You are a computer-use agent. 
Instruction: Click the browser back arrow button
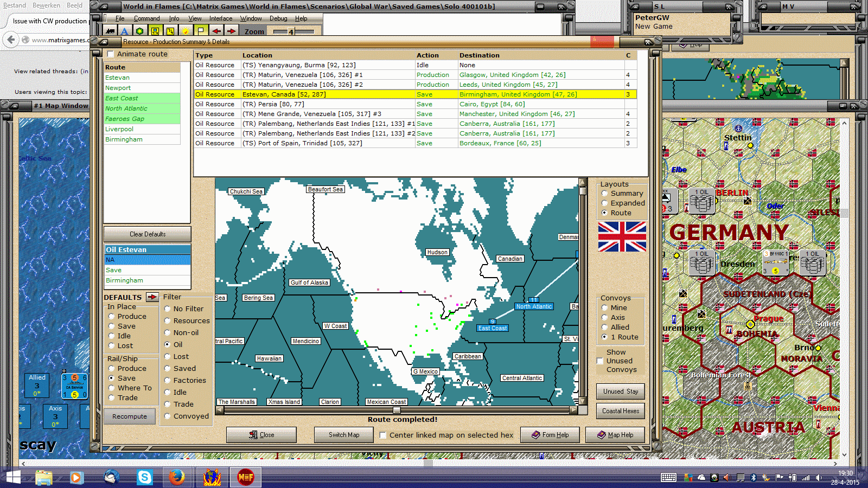(10, 40)
